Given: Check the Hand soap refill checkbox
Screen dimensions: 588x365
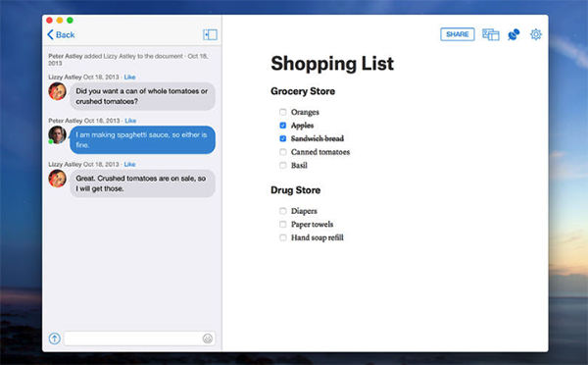Looking at the screenshot, I should point(283,237).
